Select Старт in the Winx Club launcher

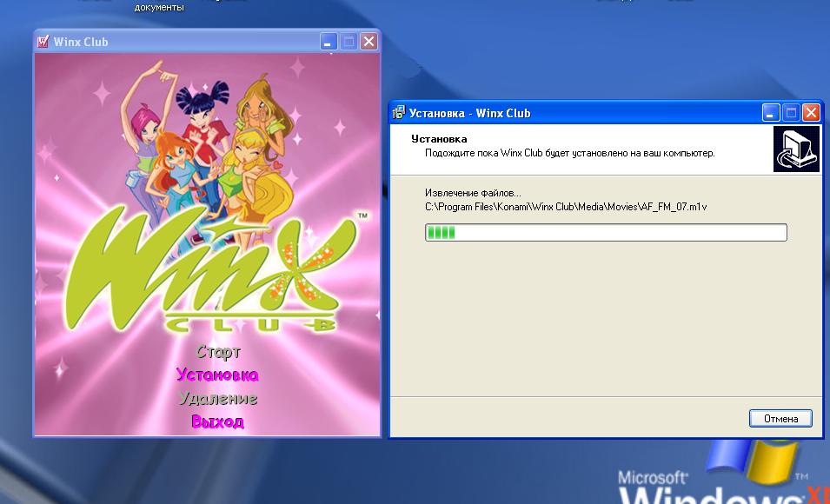coord(218,352)
